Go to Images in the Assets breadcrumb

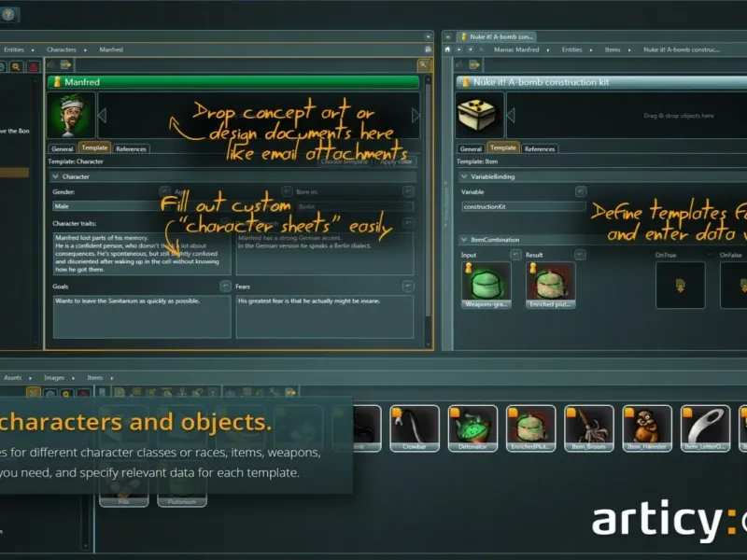pos(54,378)
